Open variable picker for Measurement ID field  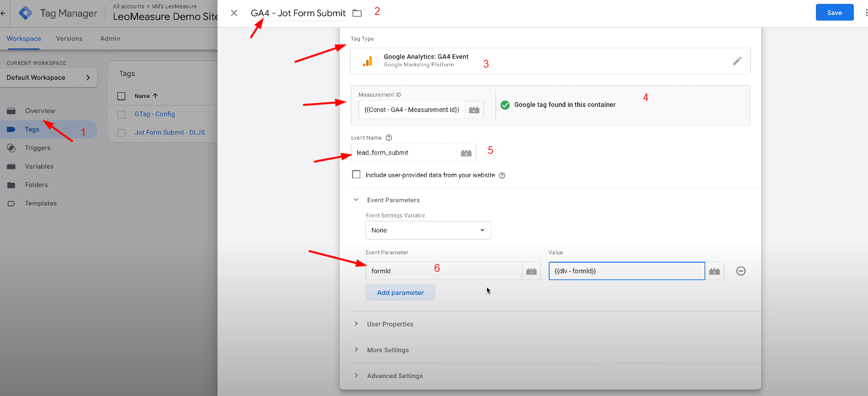474,109
